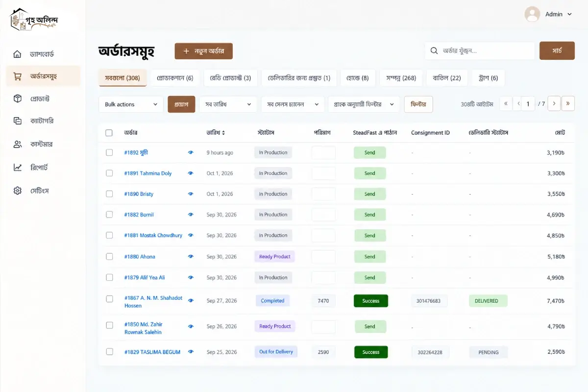Open the সব সেলস চ্যানেল dropdown
Screen dimensions: 588x392
(293, 104)
